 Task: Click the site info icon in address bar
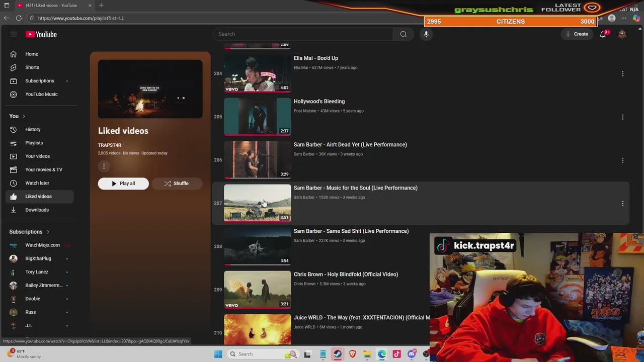(32, 18)
